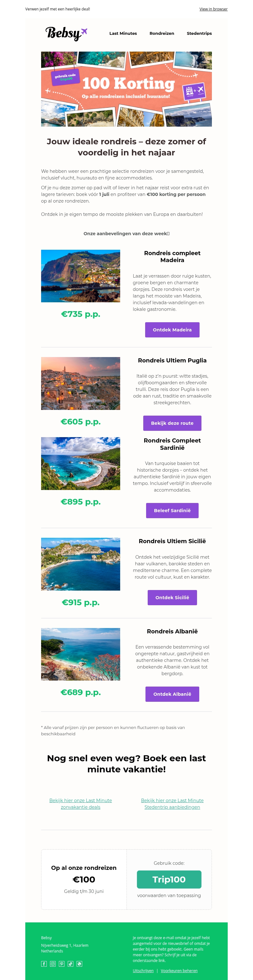
Task: Click the Bekijk deze route button
Action: (172, 423)
